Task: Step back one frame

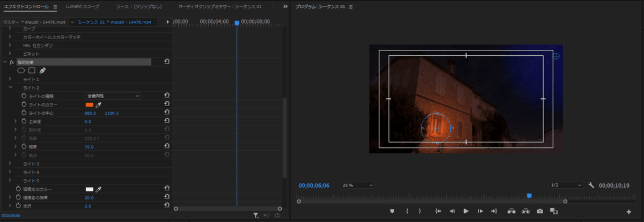Action: click(x=452, y=211)
